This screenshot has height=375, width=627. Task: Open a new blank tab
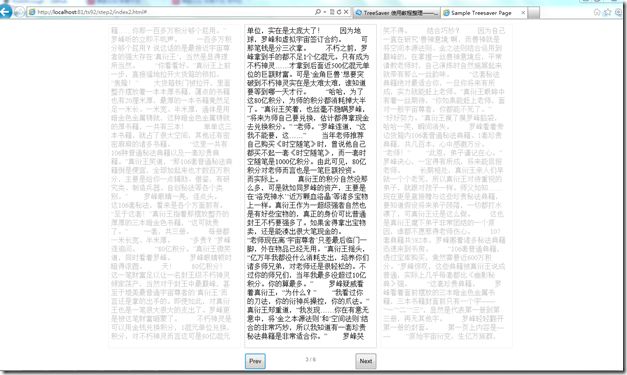click(534, 13)
